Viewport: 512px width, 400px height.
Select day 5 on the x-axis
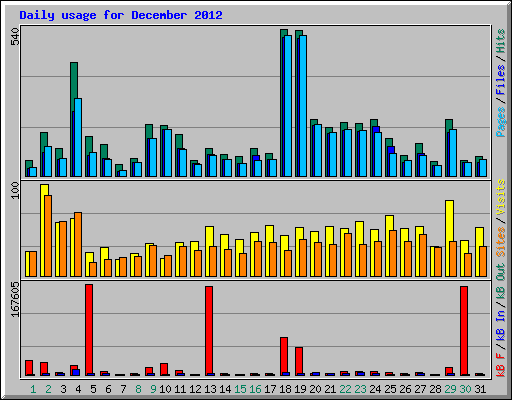(93, 389)
